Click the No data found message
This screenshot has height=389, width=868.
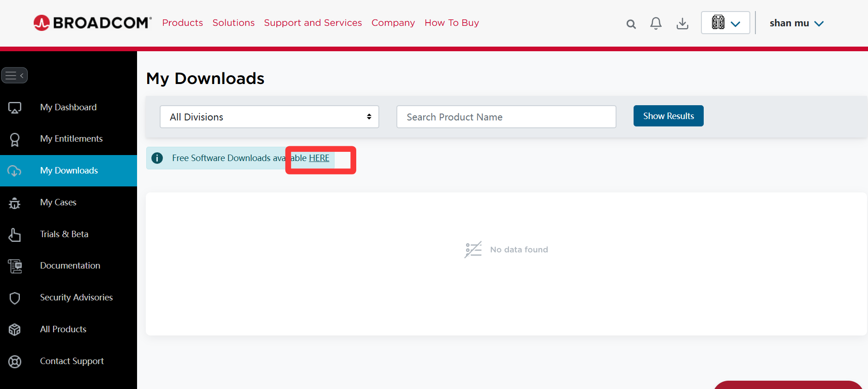[x=519, y=250]
